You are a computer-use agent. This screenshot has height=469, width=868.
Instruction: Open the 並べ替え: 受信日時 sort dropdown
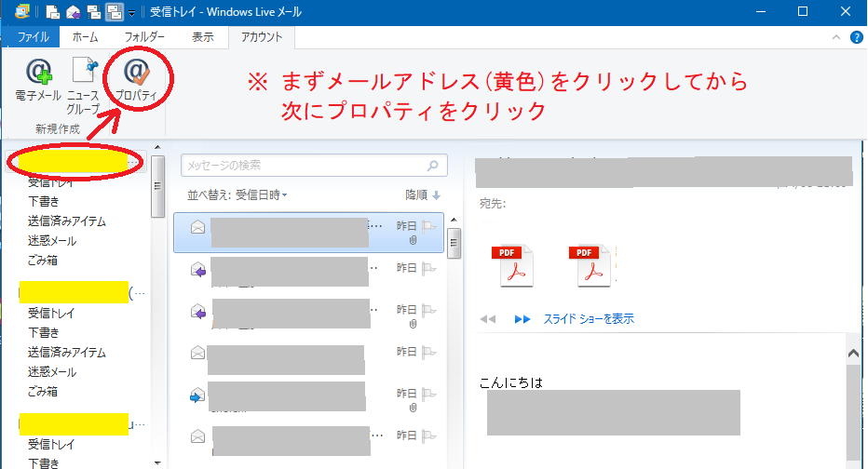(x=237, y=194)
